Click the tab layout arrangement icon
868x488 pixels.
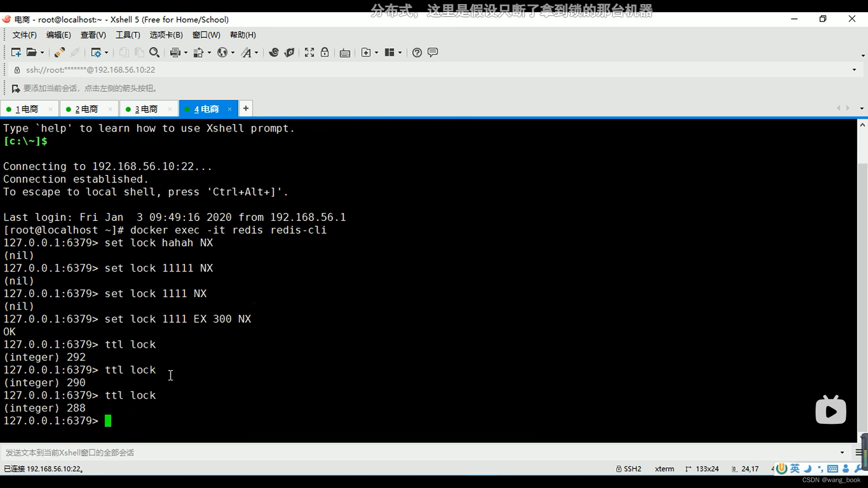tap(389, 52)
